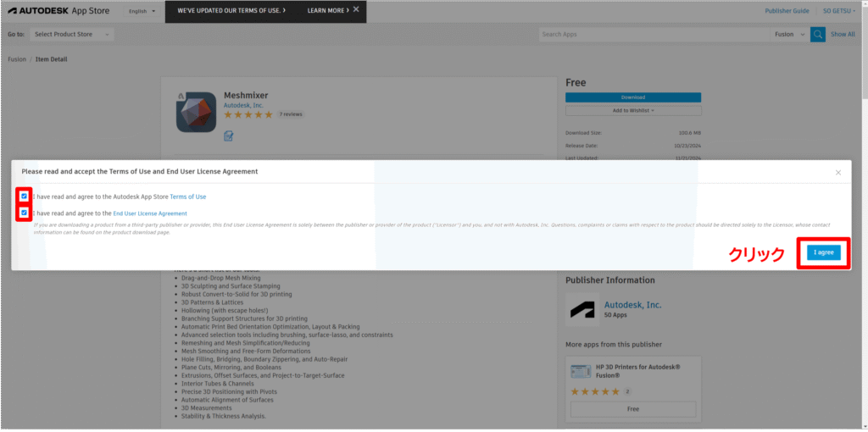Open the Select Product Store dropdown
This screenshot has height=432, width=868.
[x=72, y=34]
